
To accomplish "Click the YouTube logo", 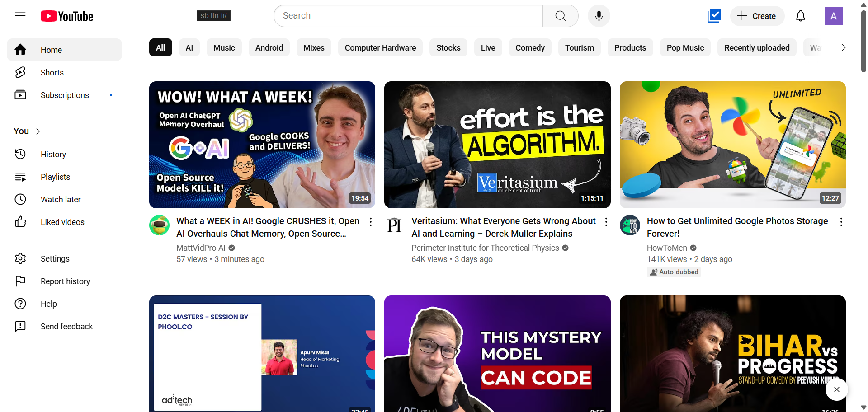I will (x=67, y=16).
